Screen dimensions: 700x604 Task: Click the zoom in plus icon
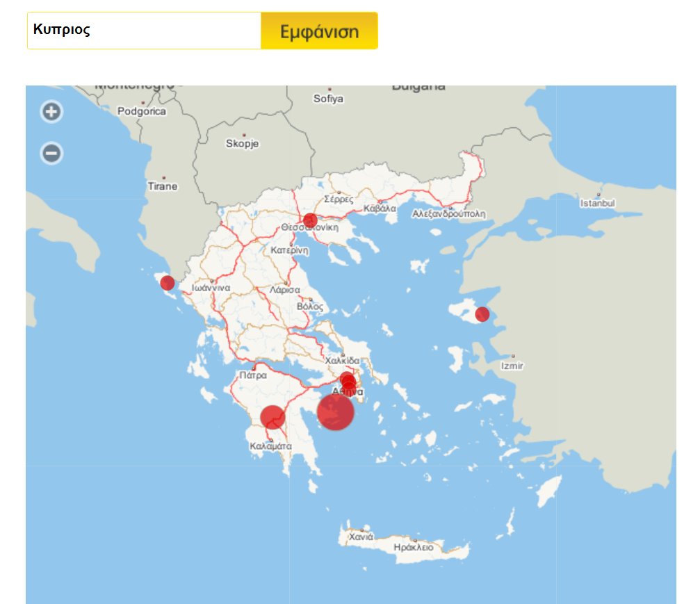(50, 112)
